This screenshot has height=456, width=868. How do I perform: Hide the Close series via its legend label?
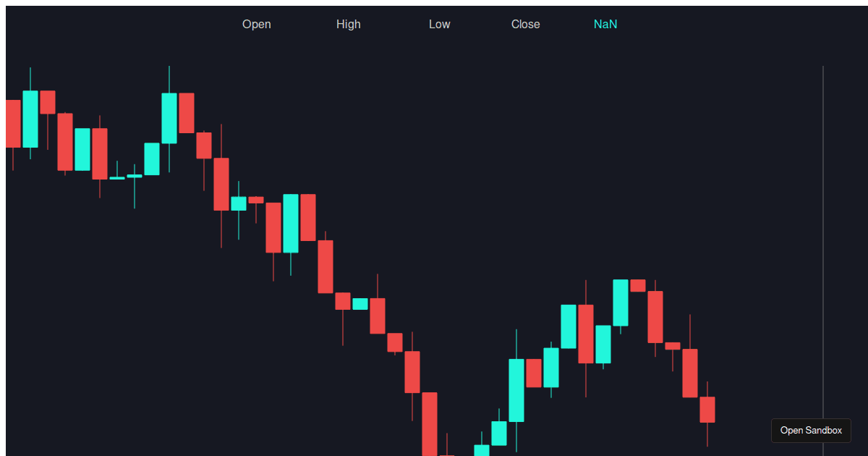click(x=525, y=24)
